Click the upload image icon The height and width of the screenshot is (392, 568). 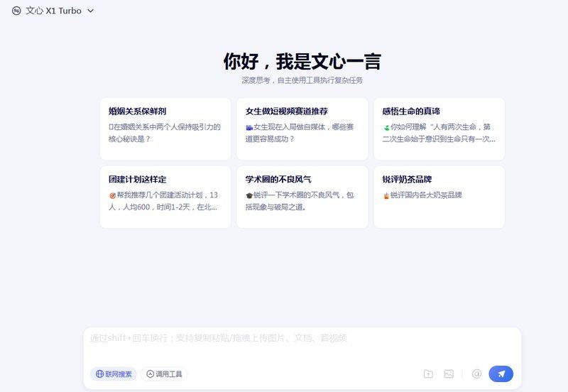pos(449,374)
